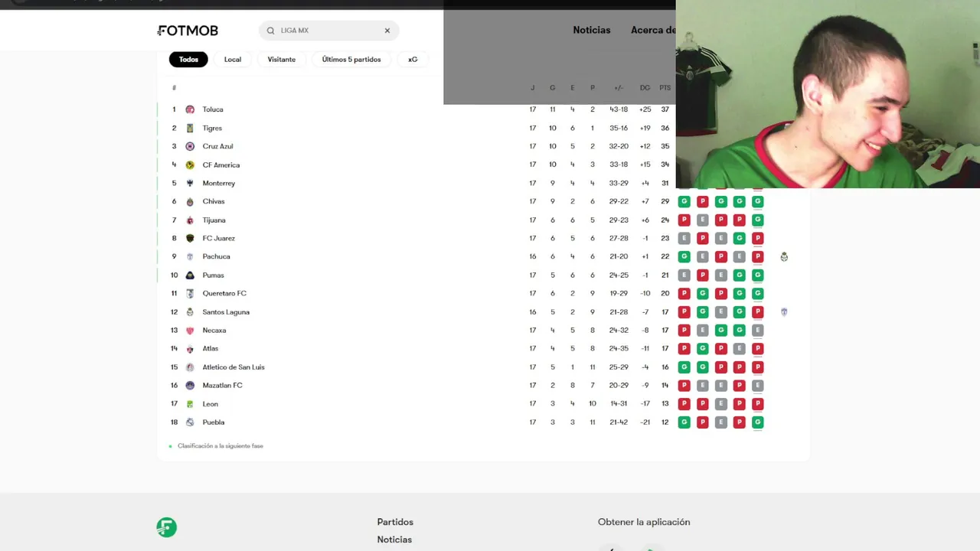
Task: Sort table by DG column header
Action: tap(645, 88)
